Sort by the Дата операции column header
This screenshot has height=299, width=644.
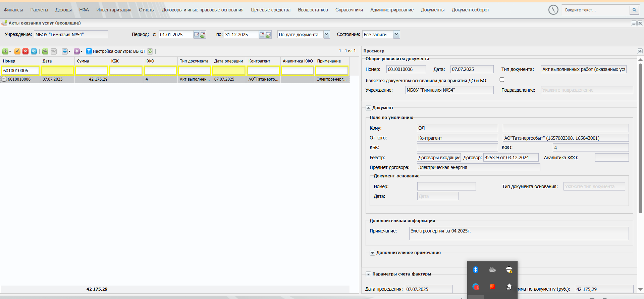tap(229, 61)
